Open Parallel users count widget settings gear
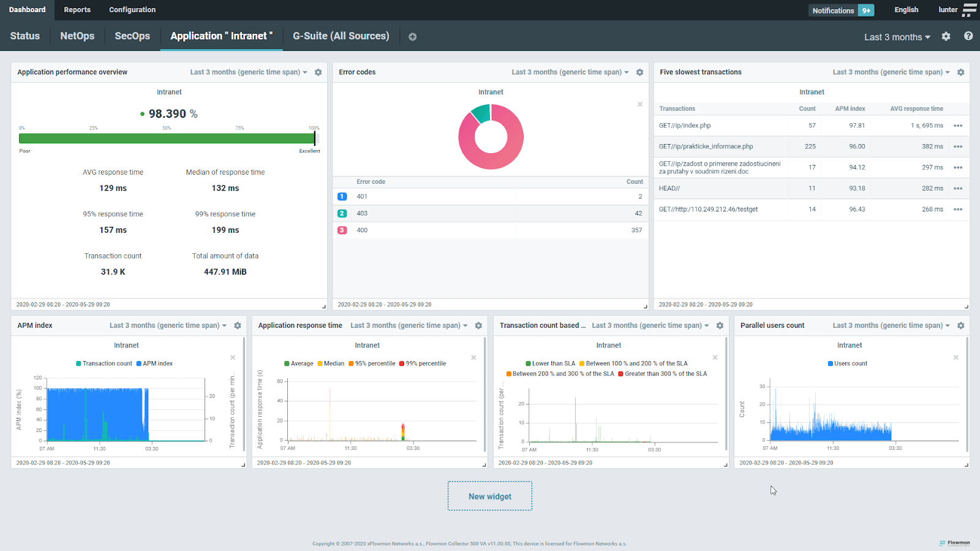This screenshot has width=980, height=551. pos(960,325)
